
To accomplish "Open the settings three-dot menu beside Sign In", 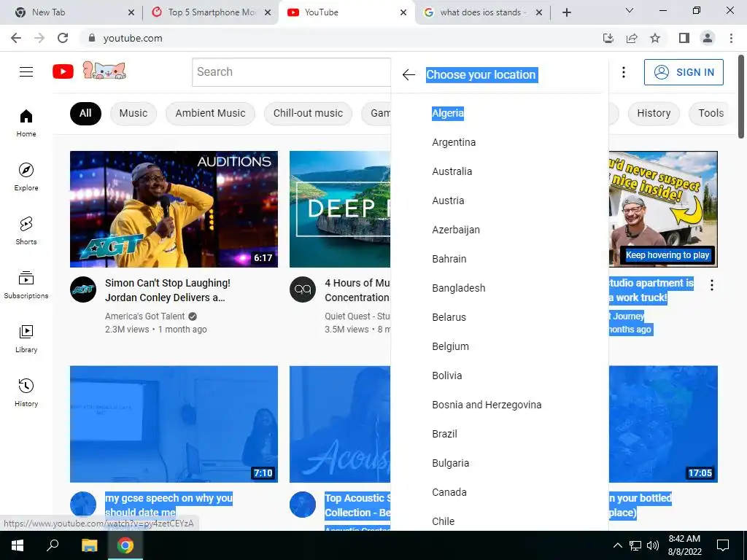I will pos(624,72).
